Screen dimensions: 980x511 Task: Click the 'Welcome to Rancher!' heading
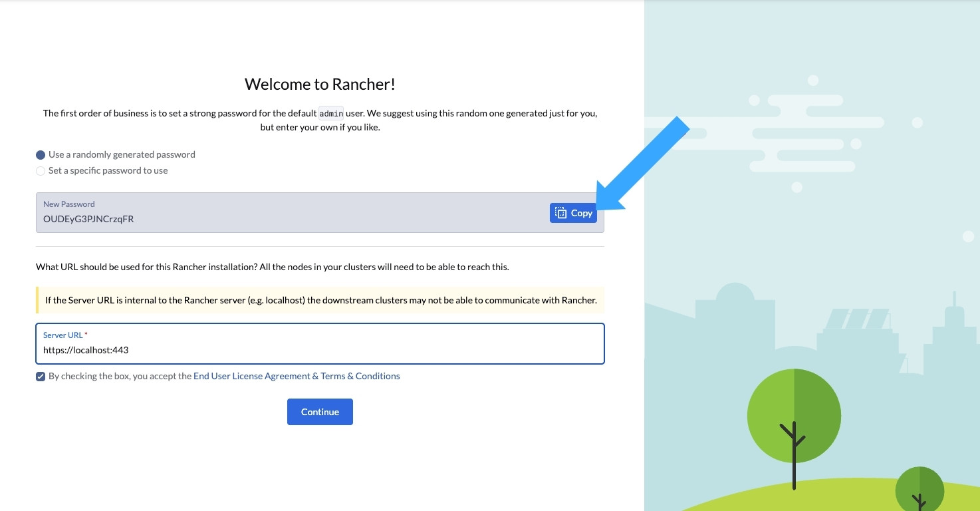320,84
